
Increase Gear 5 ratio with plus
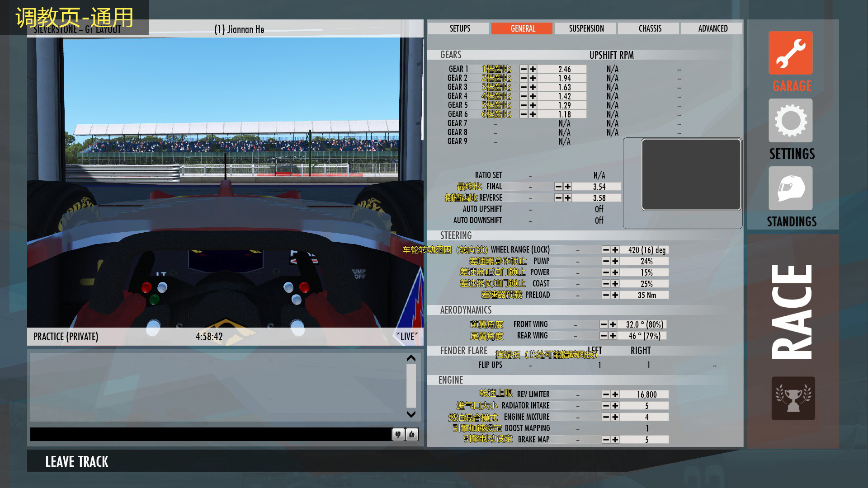(533, 105)
